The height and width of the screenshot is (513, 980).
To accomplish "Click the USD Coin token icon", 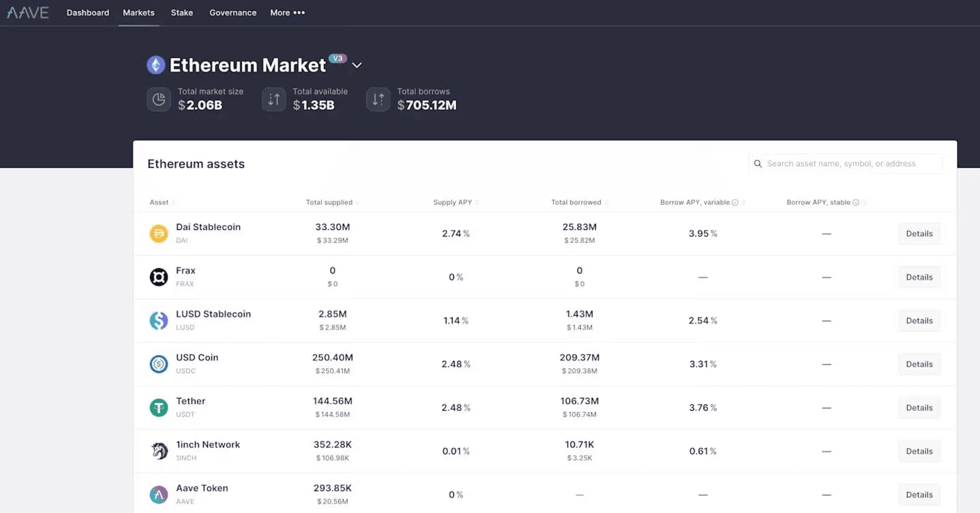I will (x=159, y=364).
